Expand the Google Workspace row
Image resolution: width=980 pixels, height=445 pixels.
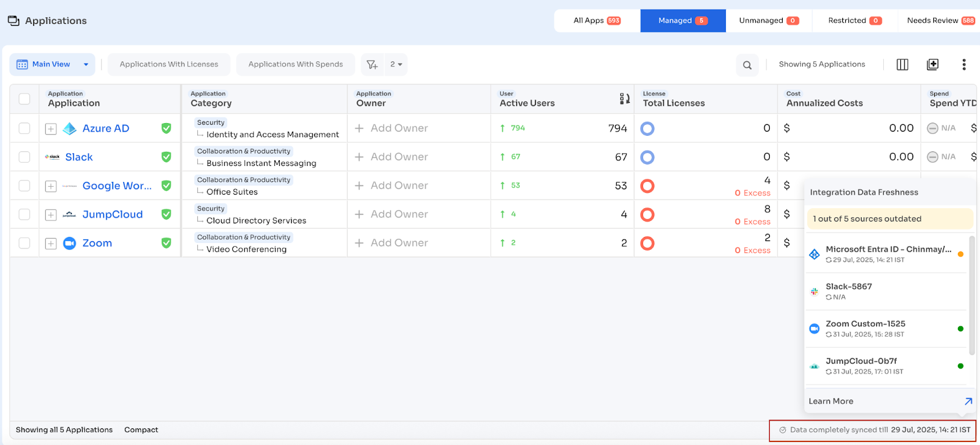(51, 186)
